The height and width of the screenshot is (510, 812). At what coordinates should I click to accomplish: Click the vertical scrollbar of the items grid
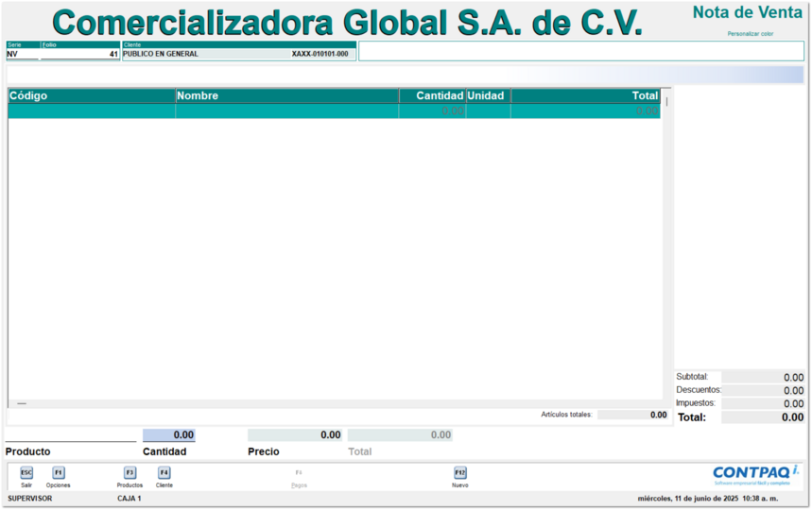point(666,243)
